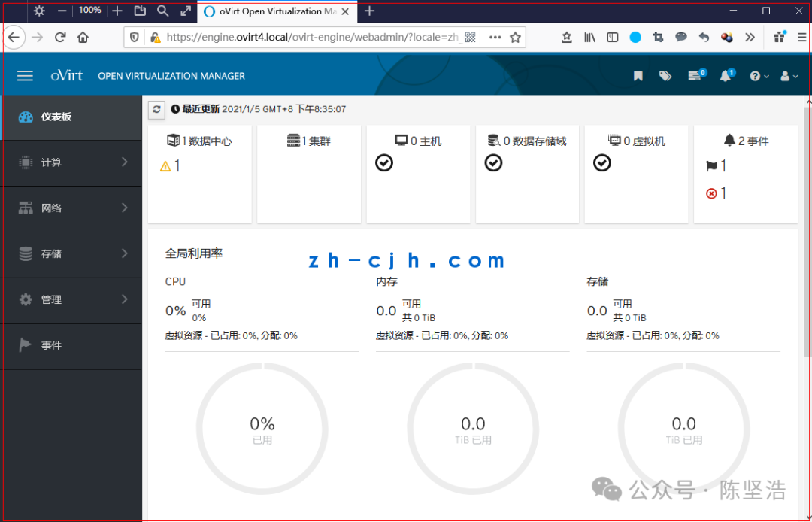Go back with the browser back arrow

[x=14, y=38]
